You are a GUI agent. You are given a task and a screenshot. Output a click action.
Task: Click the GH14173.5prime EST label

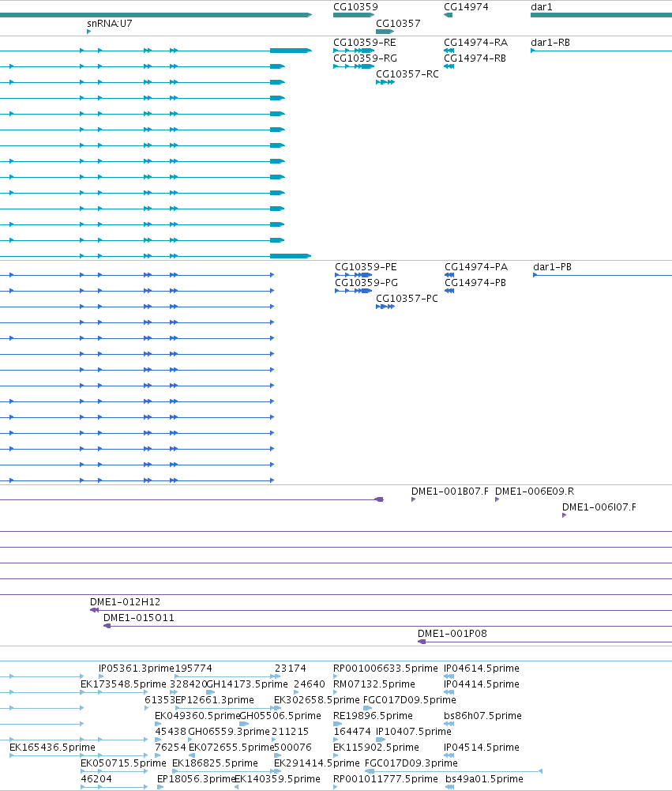(247, 684)
